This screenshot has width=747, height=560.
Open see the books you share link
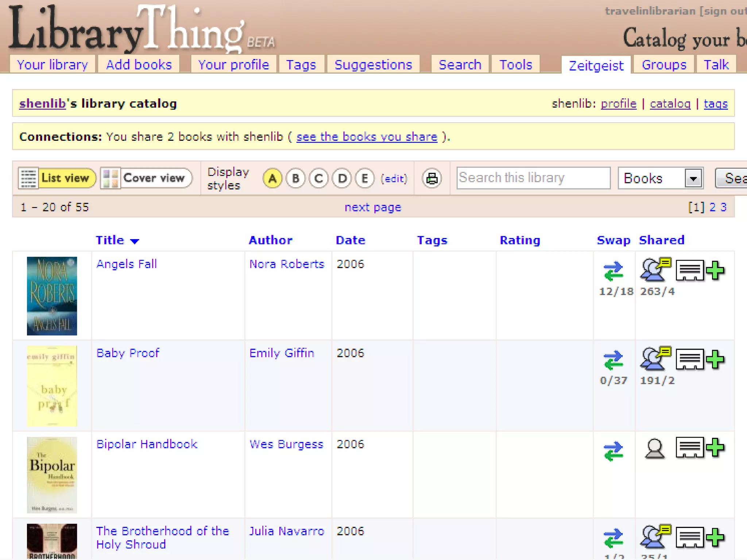coord(367,137)
